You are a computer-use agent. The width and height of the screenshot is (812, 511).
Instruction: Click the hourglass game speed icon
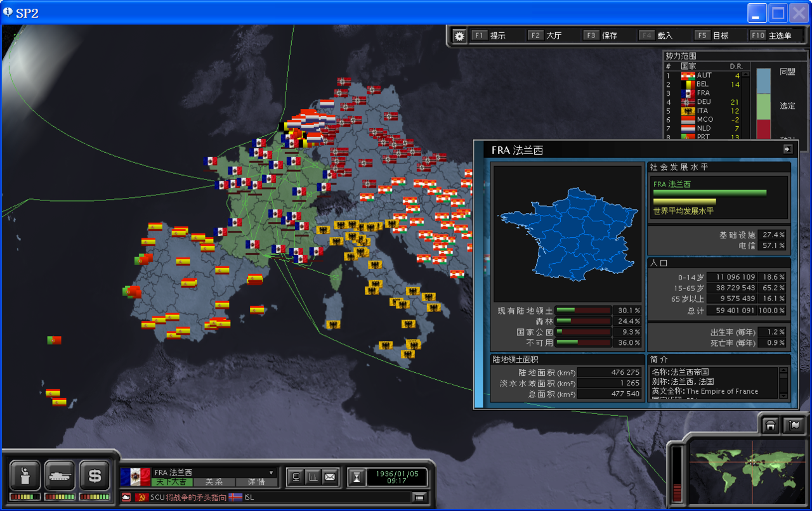point(357,477)
